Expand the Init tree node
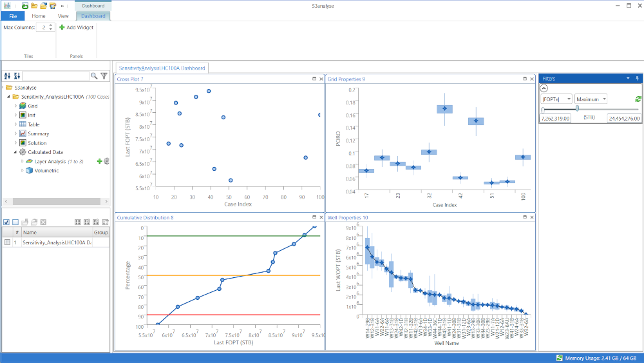 point(15,115)
